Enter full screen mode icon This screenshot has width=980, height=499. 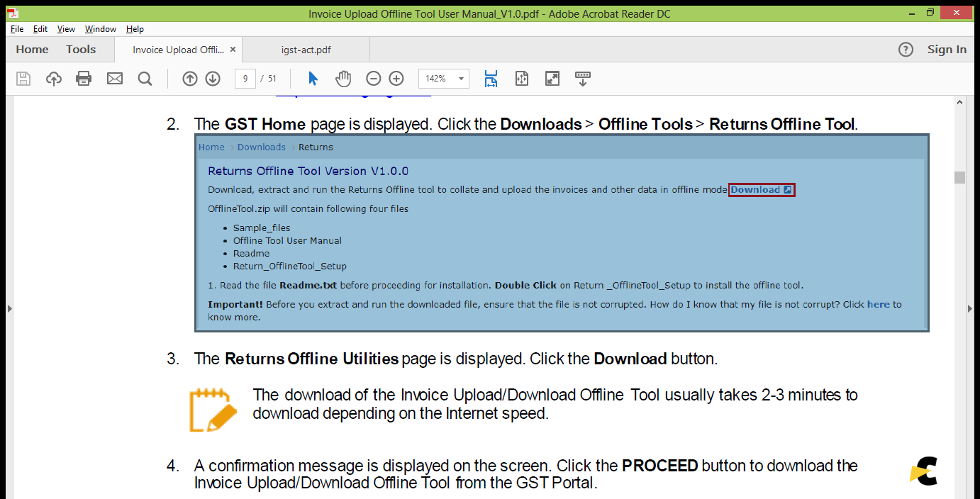click(552, 79)
